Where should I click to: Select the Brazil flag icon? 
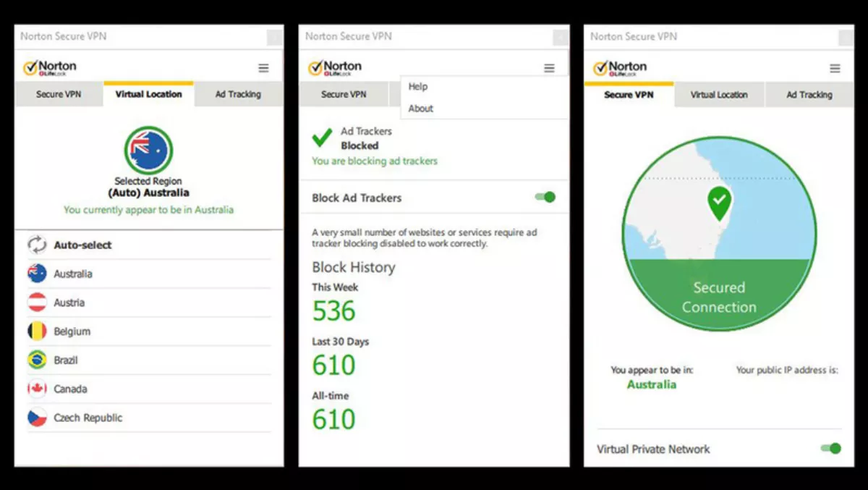tap(37, 360)
